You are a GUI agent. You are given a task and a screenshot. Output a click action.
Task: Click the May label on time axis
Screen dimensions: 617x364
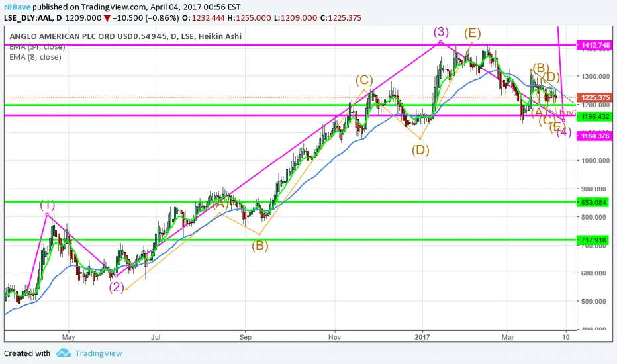click(x=68, y=338)
